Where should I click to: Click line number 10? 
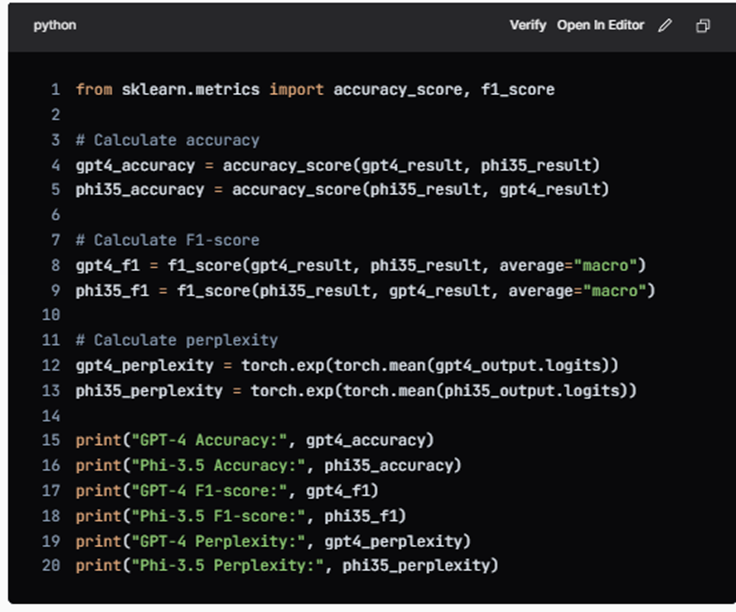(x=51, y=314)
